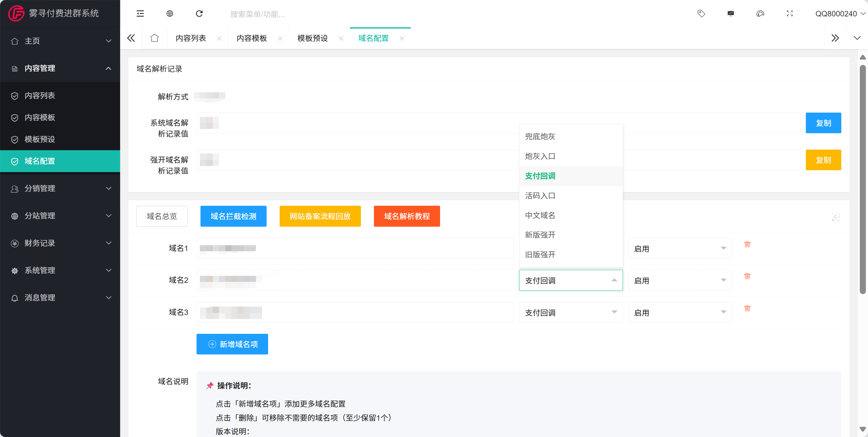The image size is (868, 437).
Task: Open the theme palette icon
Action: pos(760,13)
